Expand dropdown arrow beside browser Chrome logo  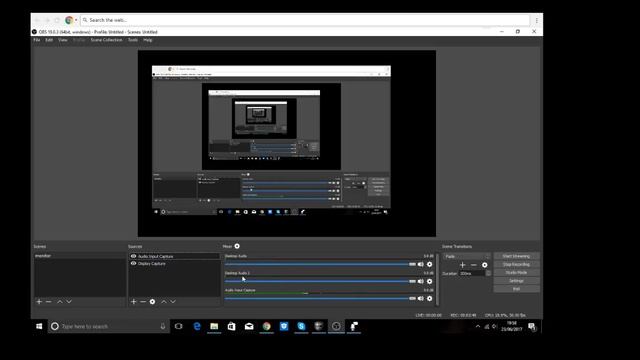[x=76, y=20]
